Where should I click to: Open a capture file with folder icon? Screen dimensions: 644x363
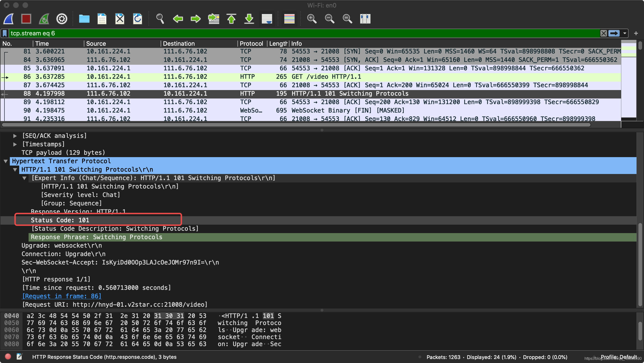pos(84,19)
